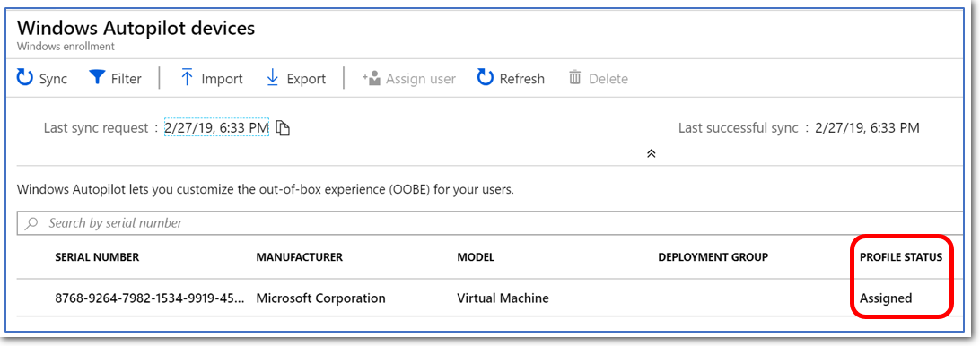
Task: Click the Export download-arrow icon
Action: tap(272, 78)
